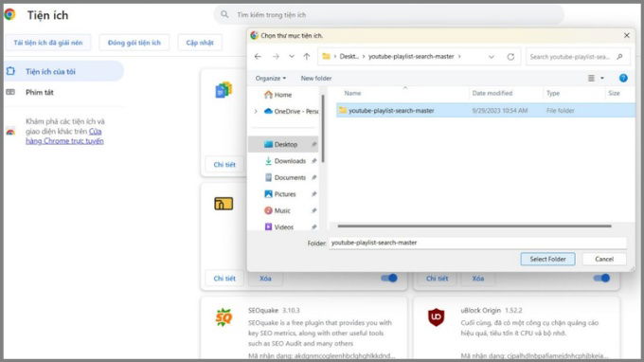Screen dimensions: 644x362
Task: Click 'Xóa' in the right second-row extension card
Action: 477,279
